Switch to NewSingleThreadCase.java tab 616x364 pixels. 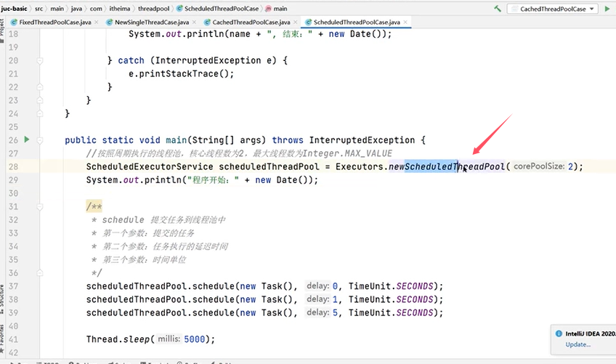[x=152, y=23]
